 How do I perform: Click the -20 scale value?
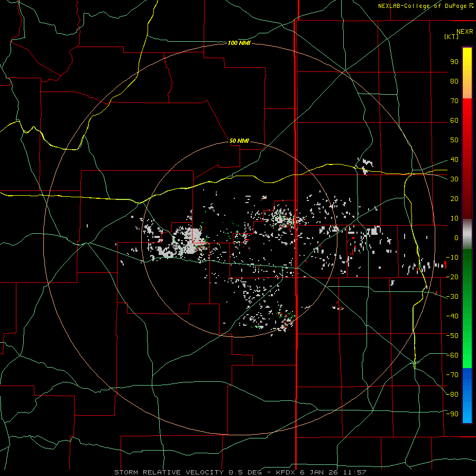tap(452, 277)
